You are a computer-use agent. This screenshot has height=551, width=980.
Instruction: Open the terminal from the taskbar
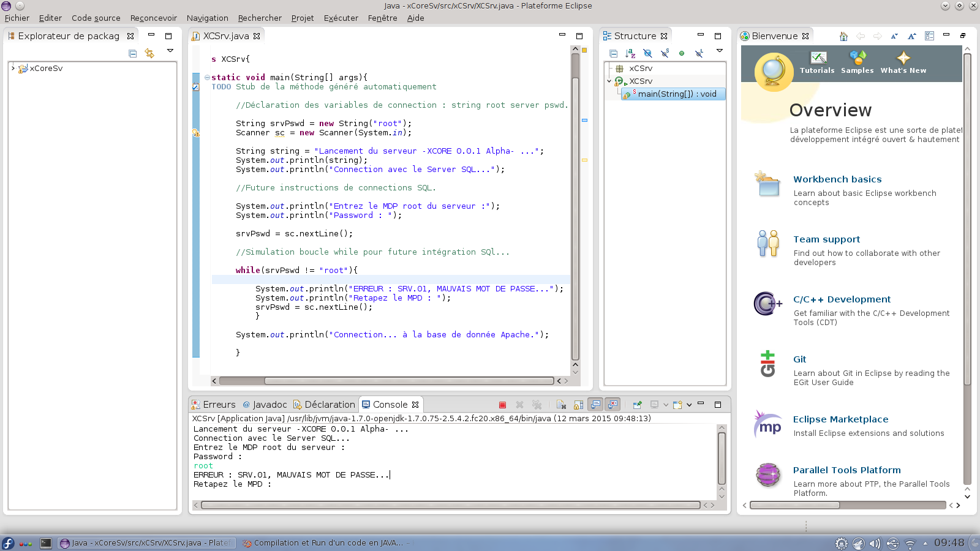click(46, 543)
